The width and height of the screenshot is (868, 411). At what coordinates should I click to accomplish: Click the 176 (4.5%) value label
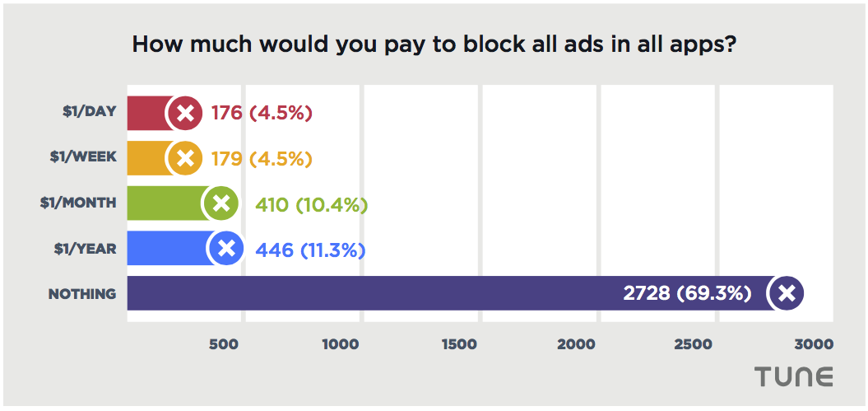(x=262, y=113)
